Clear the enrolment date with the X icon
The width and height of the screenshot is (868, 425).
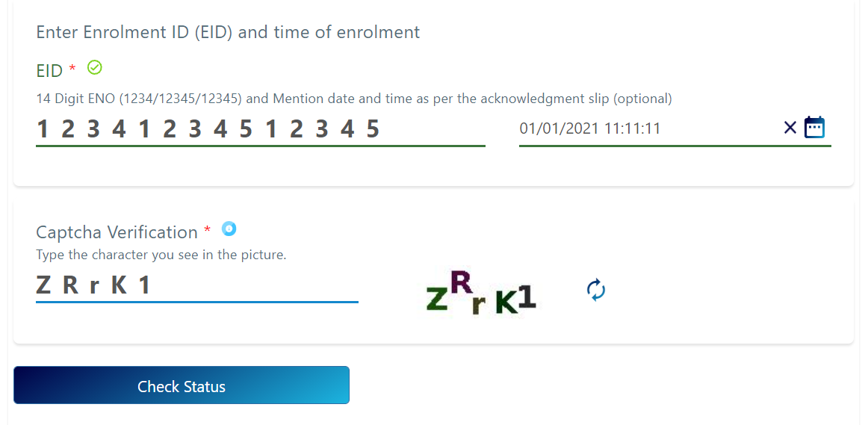coord(790,128)
